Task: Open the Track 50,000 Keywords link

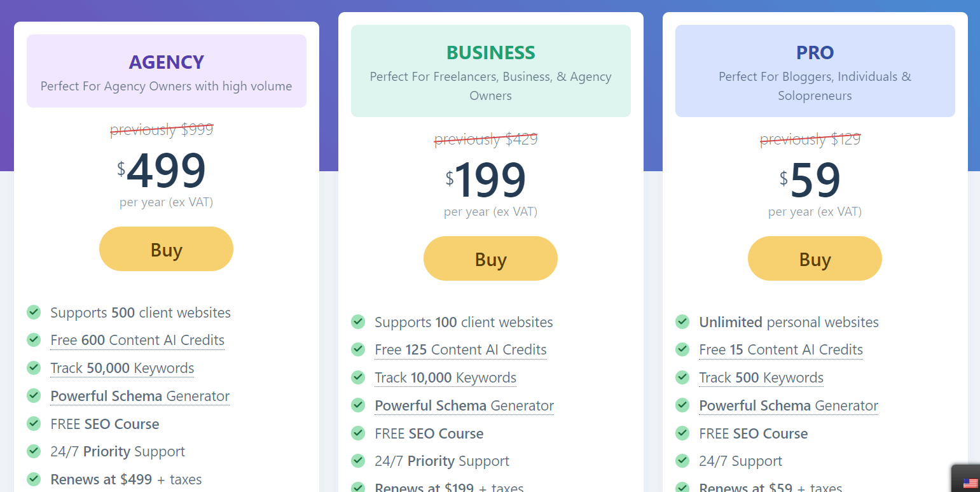Action: click(122, 368)
